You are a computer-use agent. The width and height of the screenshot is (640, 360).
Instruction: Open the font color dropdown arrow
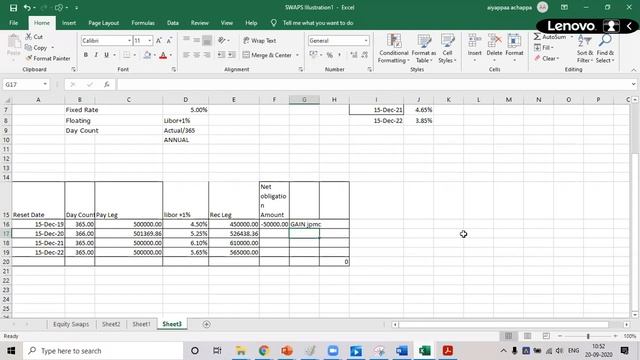coord(171,55)
